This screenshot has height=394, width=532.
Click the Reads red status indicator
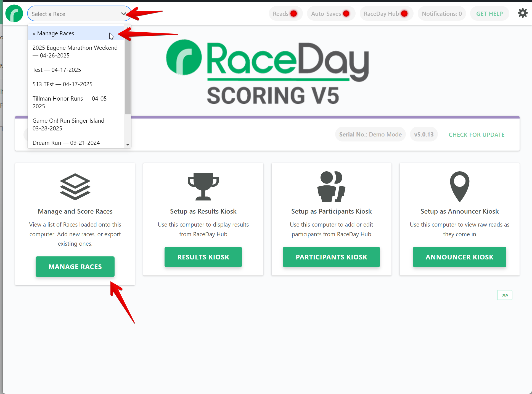(x=294, y=14)
